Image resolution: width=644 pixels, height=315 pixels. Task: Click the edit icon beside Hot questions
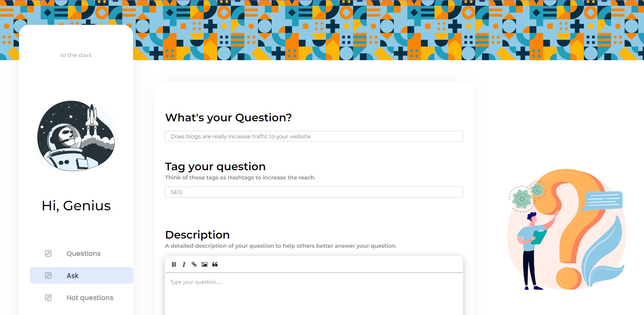[48, 298]
